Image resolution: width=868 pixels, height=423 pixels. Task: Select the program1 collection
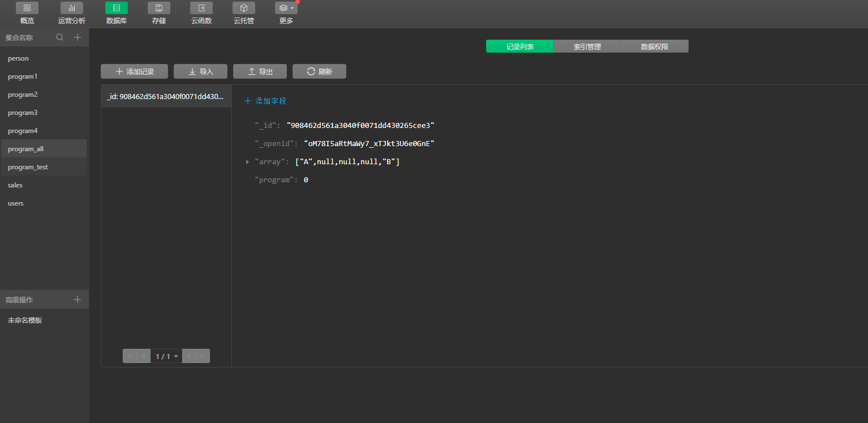[44, 76]
